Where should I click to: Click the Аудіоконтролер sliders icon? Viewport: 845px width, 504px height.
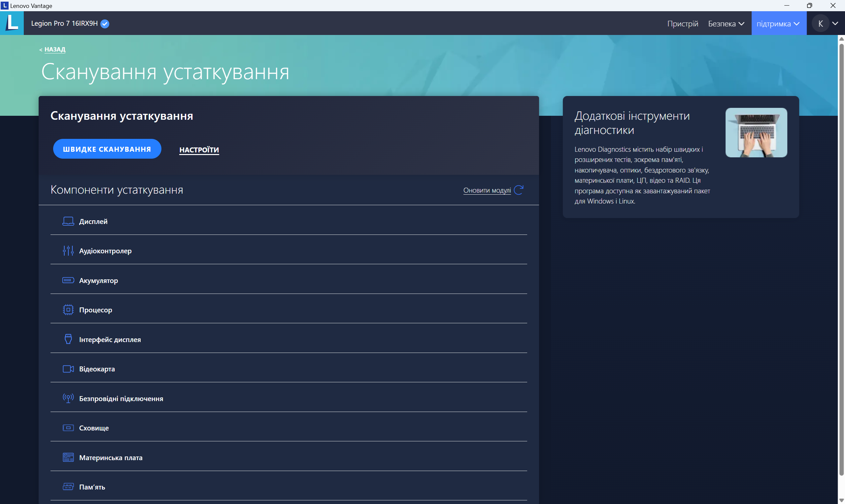tap(68, 251)
